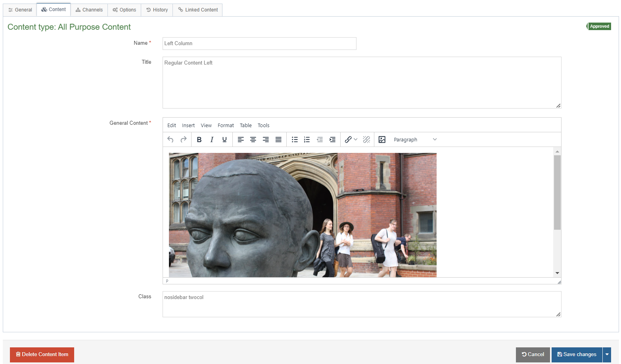This screenshot has height=364, width=621.
Task: Expand the Paragraph format dropdown
Action: pyautogui.click(x=415, y=139)
